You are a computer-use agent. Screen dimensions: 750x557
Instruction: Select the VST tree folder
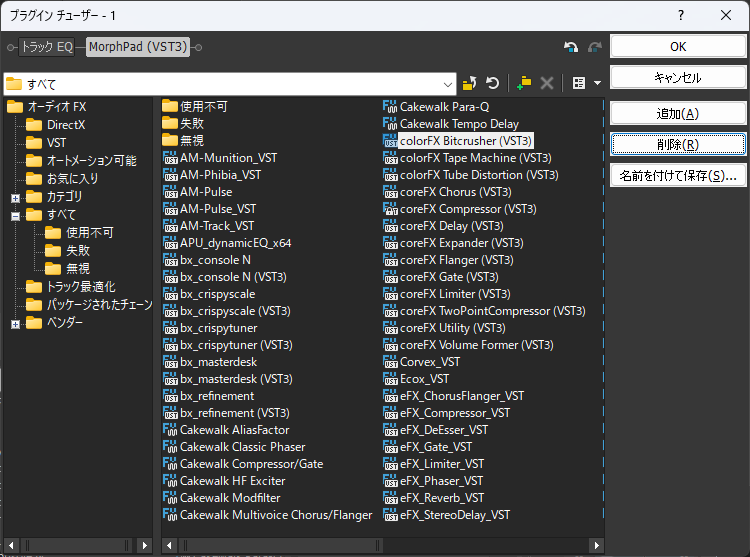coord(46,143)
